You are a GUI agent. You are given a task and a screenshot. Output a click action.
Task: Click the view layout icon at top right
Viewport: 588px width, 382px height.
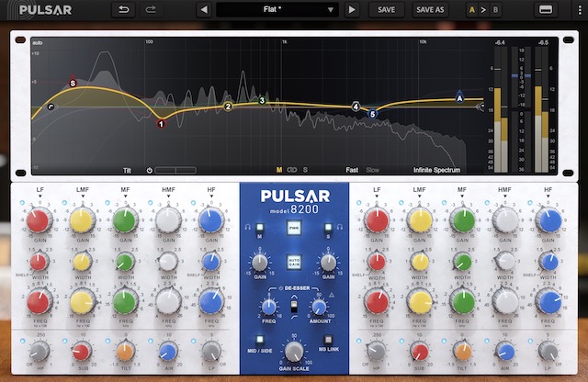pyautogui.click(x=546, y=9)
